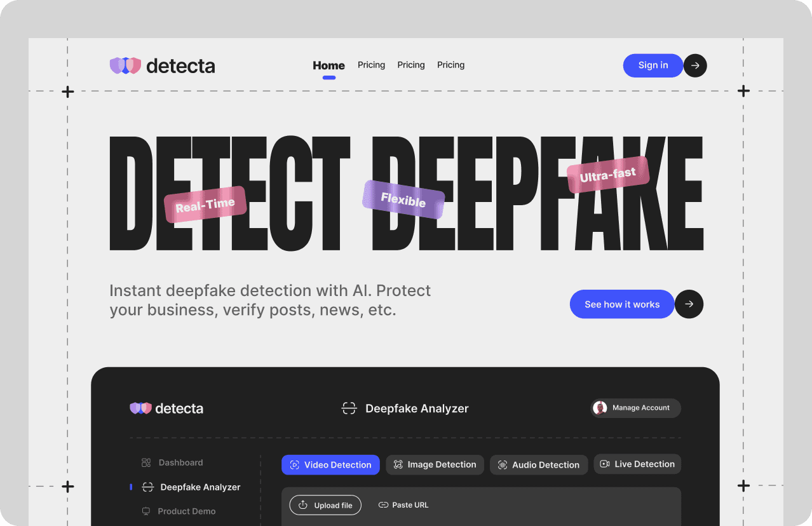The height and width of the screenshot is (526, 812).
Task: Click the Deepfake Analyzer panel title
Action: 417,408
